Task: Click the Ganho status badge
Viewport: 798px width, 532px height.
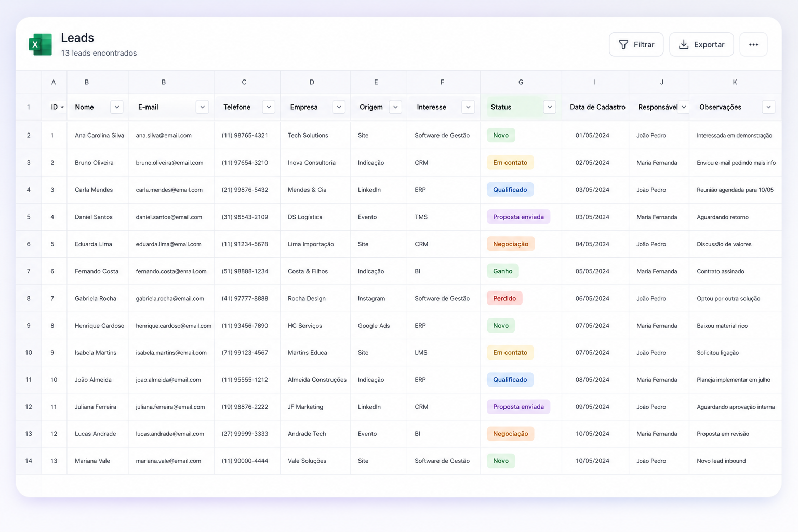Action: pos(502,271)
